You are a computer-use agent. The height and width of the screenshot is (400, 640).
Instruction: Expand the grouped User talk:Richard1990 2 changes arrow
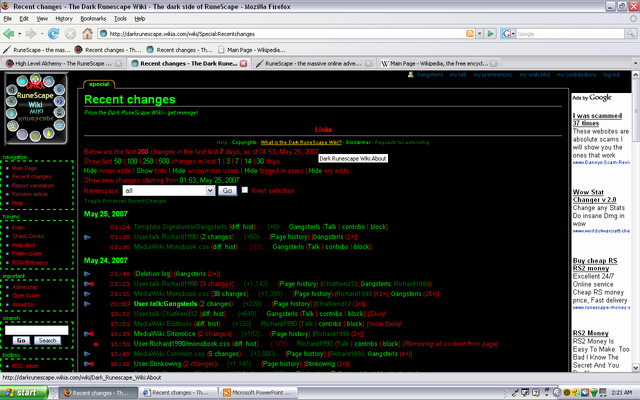(x=87, y=237)
